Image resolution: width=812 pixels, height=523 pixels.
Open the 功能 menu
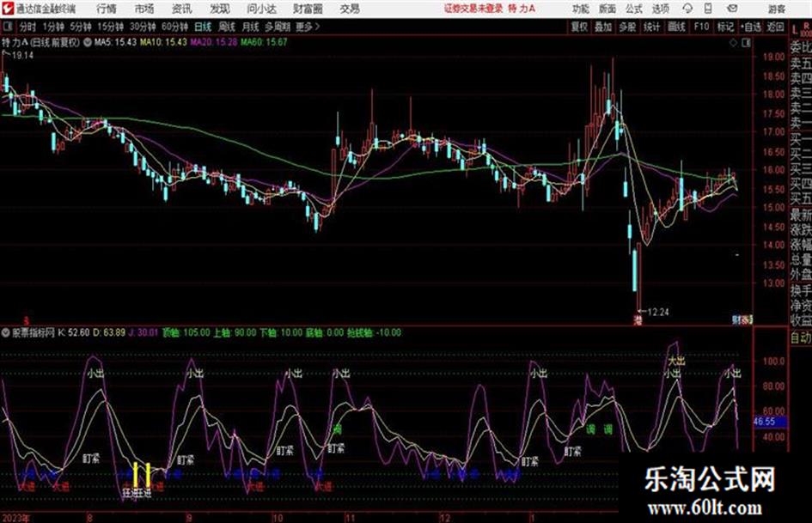click(x=581, y=9)
